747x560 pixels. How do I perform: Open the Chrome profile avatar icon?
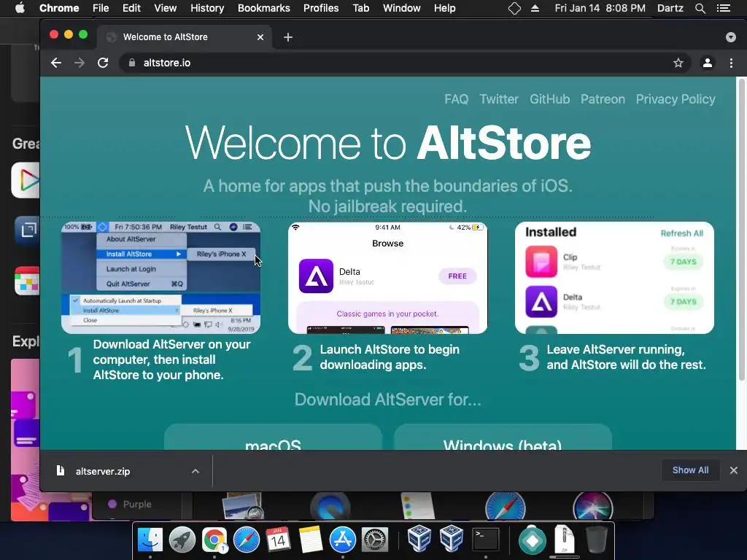[x=708, y=63]
